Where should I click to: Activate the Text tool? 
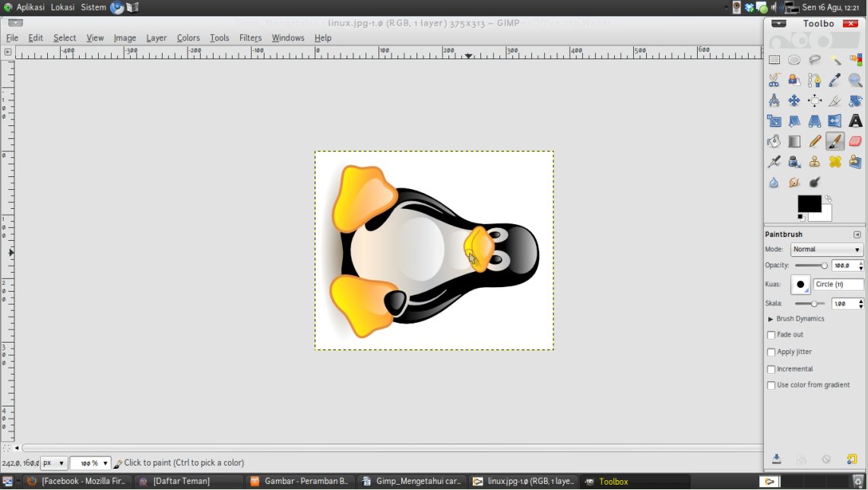tap(855, 121)
